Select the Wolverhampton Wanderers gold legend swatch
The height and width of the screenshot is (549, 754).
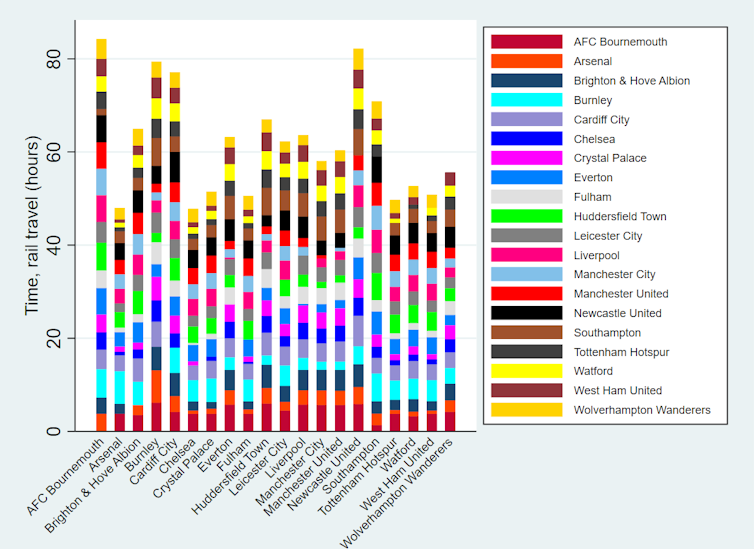[527, 410]
